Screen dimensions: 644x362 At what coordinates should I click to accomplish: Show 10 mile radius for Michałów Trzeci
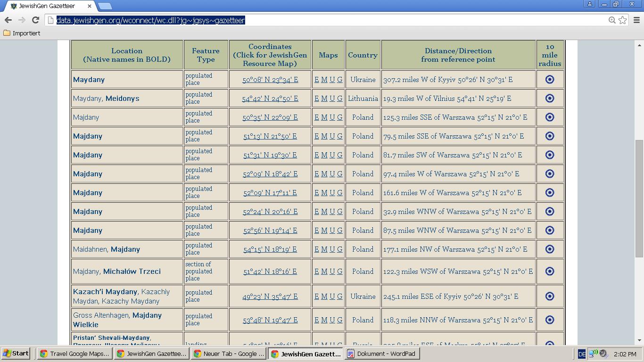(x=550, y=271)
